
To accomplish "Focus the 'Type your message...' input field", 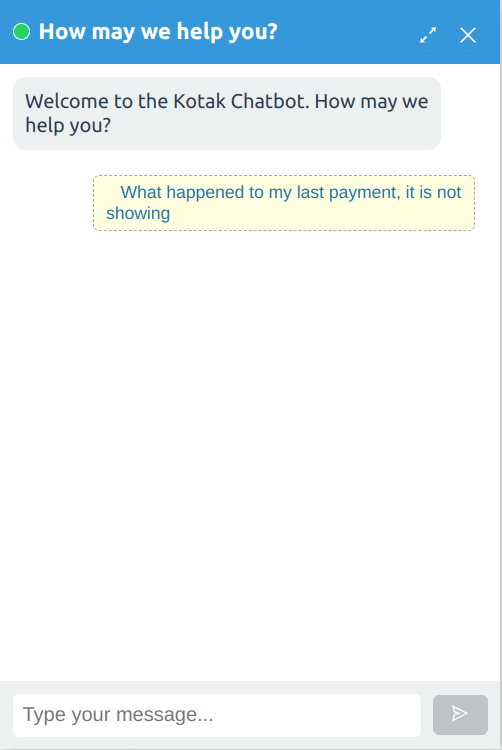I will pyautogui.click(x=217, y=715).
